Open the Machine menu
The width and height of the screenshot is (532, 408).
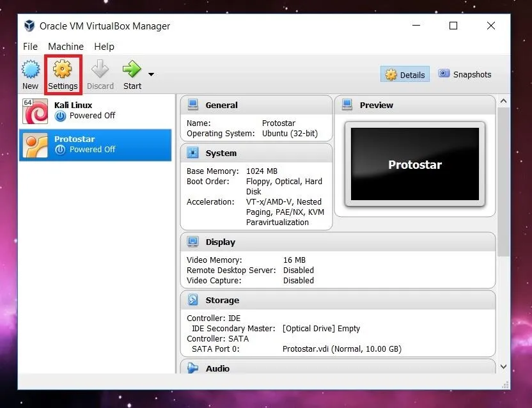66,47
